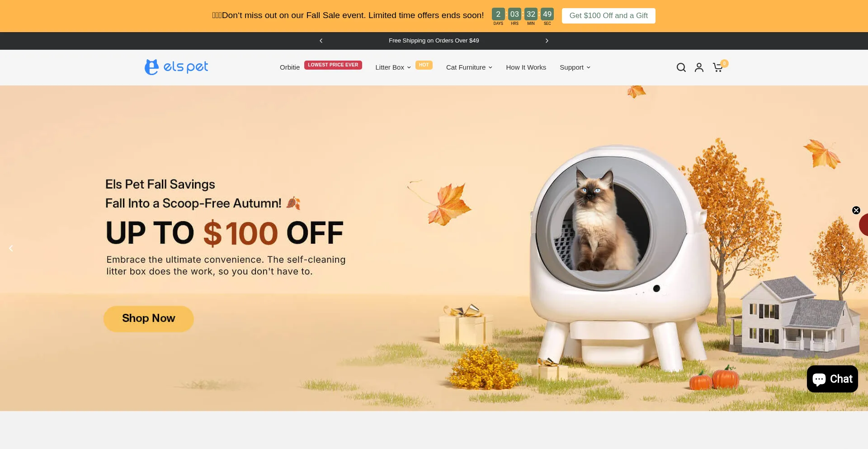Open the How It Works page

pyautogui.click(x=526, y=67)
